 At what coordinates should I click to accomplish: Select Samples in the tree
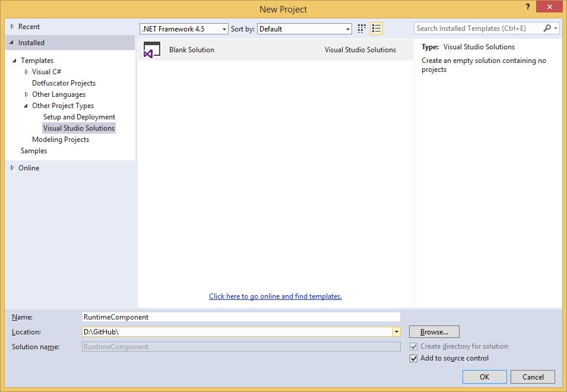34,151
